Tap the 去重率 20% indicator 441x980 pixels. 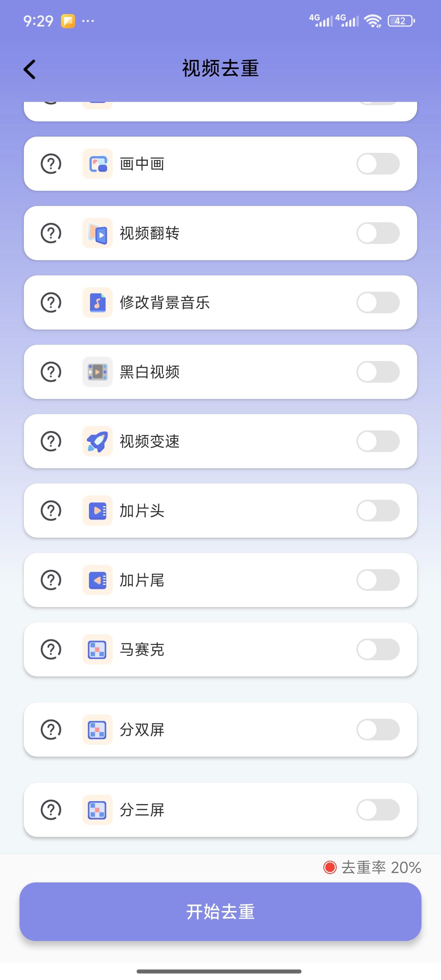point(372,868)
